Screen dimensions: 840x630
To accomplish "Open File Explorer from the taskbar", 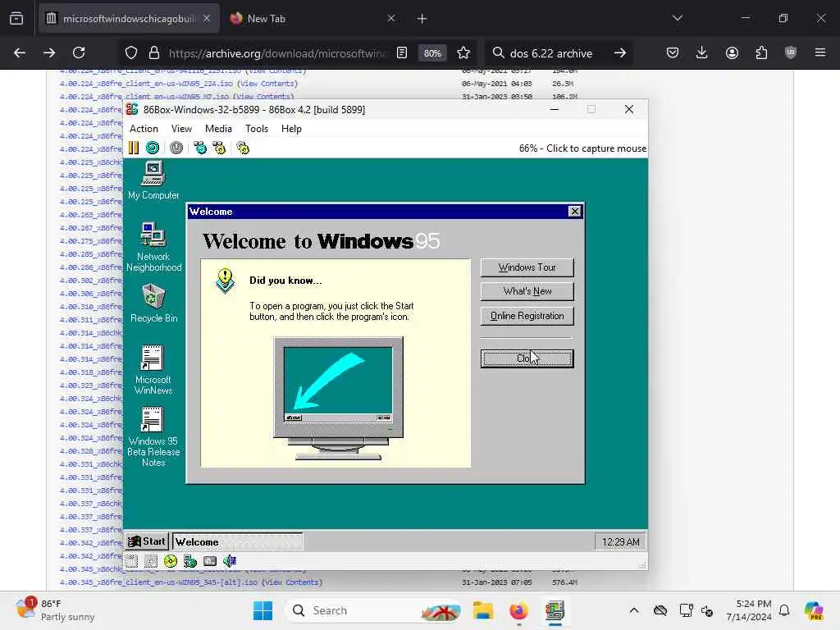I will click(482, 610).
